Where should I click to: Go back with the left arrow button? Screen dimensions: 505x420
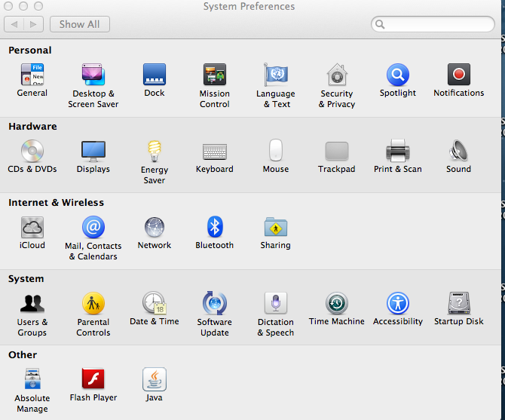14,24
